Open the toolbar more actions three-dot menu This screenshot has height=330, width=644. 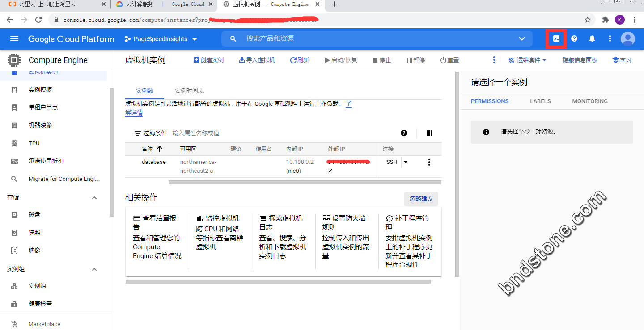pos(494,60)
